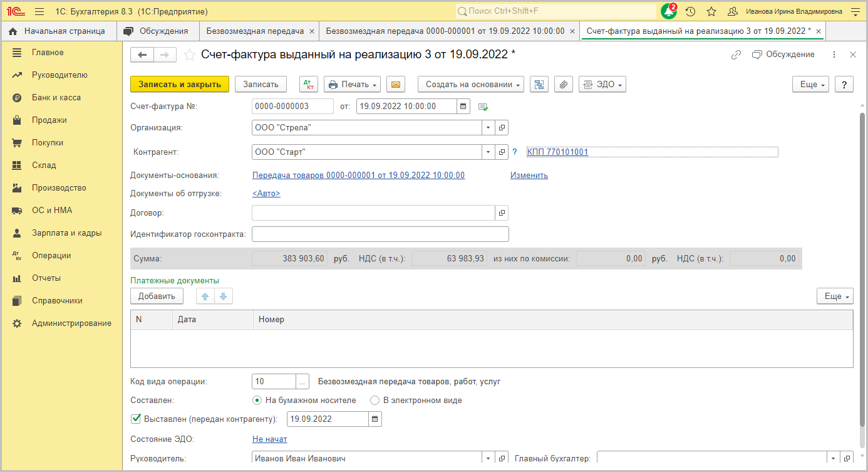This screenshot has height=472, width=868.
Task: Toggle Выставлен (передан контрагенту) checkbox
Action: click(x=135, y=419)
